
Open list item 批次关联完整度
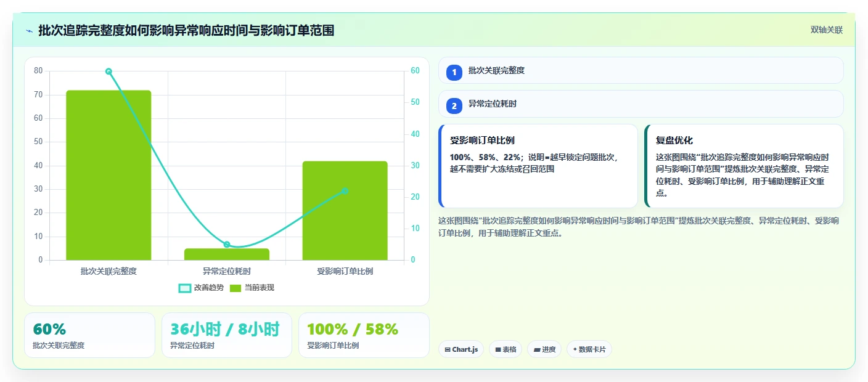[x=641, y=70]
